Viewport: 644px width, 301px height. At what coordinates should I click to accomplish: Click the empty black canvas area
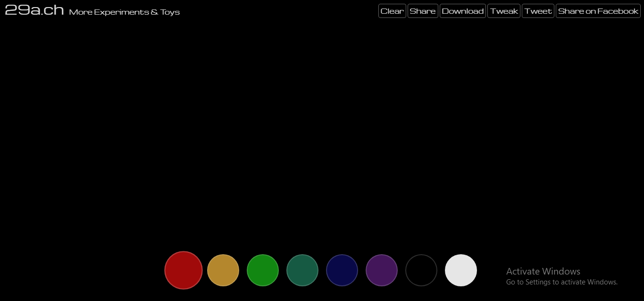click(x=321, y=132)
